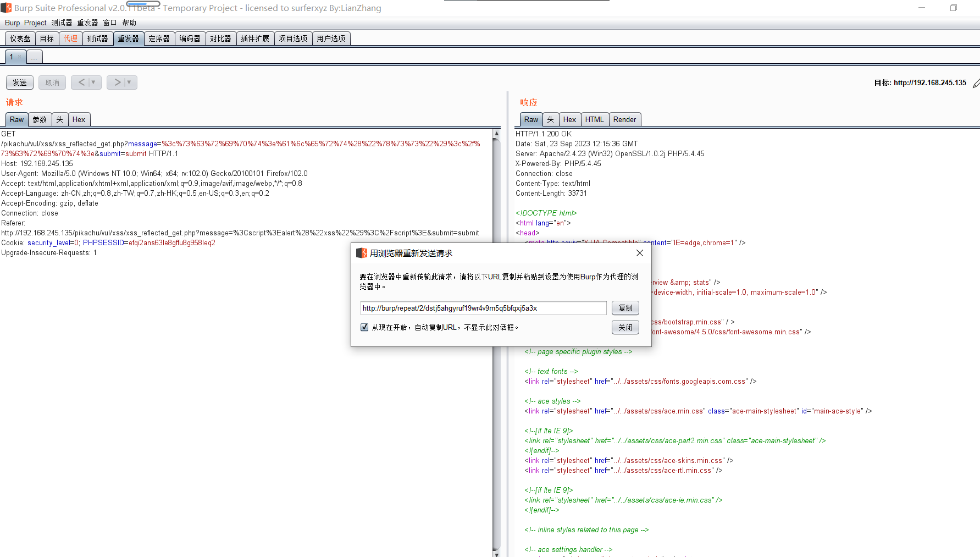Open the Burp menu
Image resolution: width=980 pixels, height=557 pixels.
12,23
